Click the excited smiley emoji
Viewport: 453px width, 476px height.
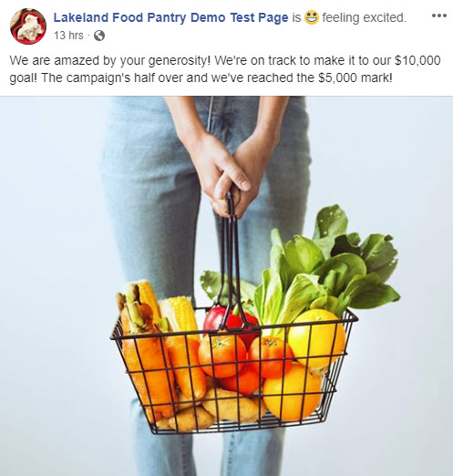(x=312, y=17)
